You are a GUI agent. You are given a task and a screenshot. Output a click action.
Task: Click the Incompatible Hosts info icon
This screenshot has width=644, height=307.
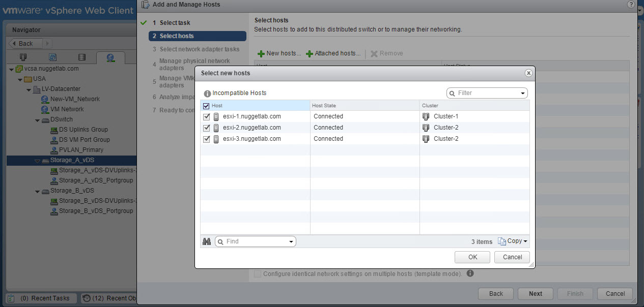(x=207, y=94)
